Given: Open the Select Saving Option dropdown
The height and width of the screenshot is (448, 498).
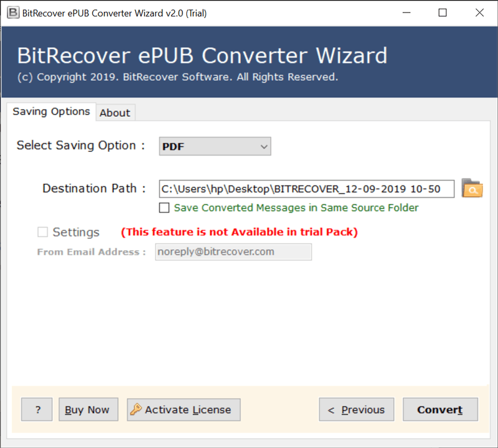Looking at the screenshot, I should click(215, 146).
